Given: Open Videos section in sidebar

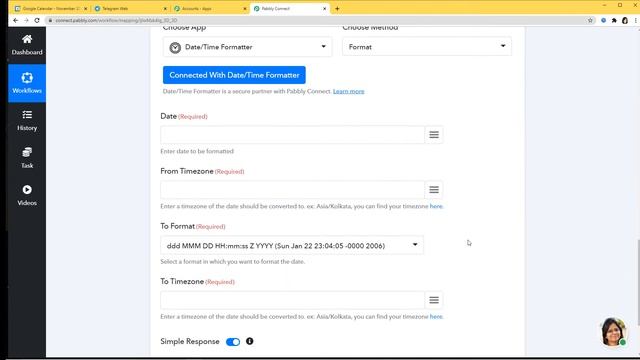Looking at the screenshot, I should coord(27,196).
